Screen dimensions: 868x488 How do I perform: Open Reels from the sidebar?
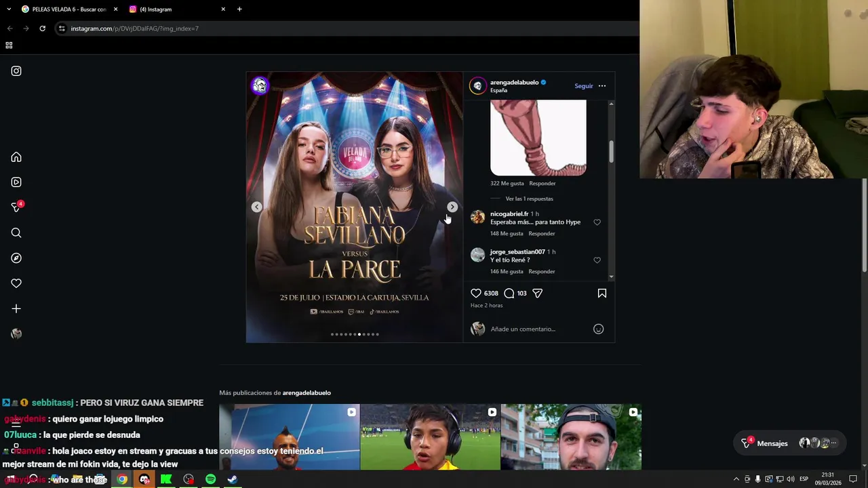(x=16, y=182)
